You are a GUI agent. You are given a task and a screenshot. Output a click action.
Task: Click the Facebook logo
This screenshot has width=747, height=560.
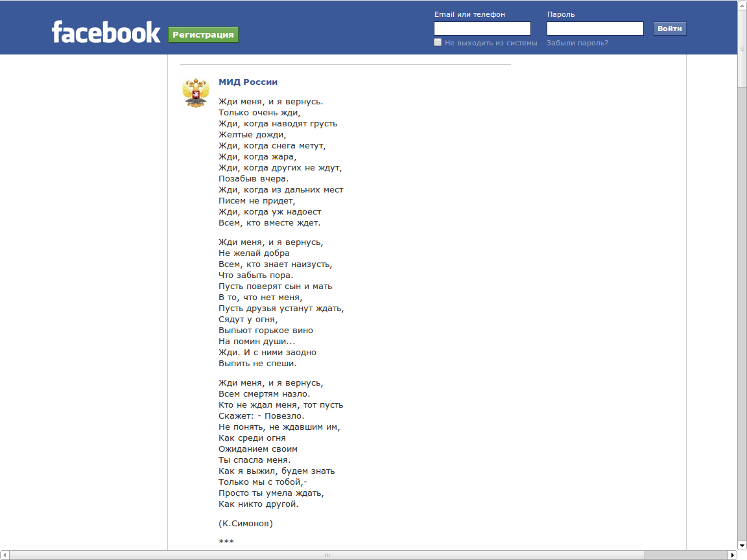point(106,32)
